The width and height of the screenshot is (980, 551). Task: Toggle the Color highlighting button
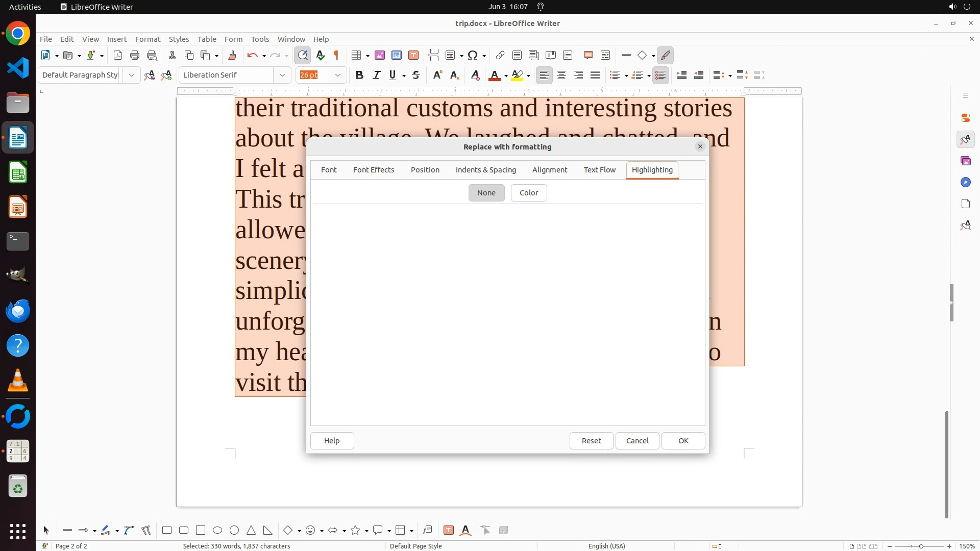[x=528, y=193]
